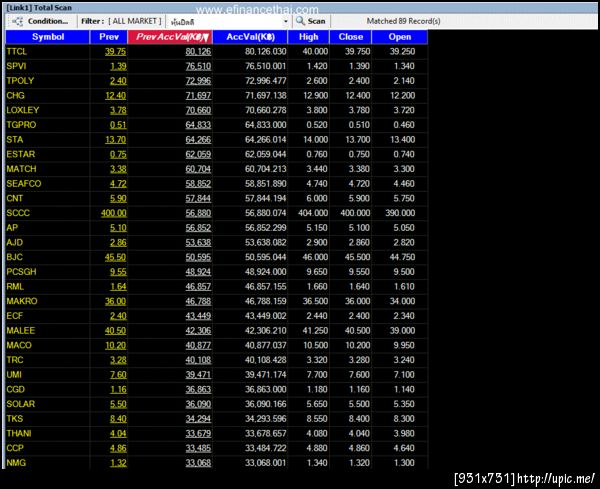The width and height of the screenshot is (600, 489).
Task: Select the AJD symbol
Action: pyautogui.click(x=15, y=243)
